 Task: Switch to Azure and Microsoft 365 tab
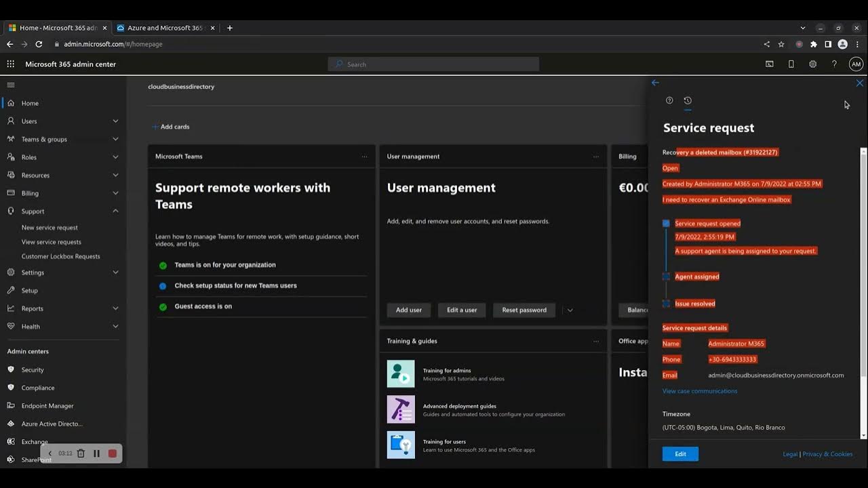[165, 28]
